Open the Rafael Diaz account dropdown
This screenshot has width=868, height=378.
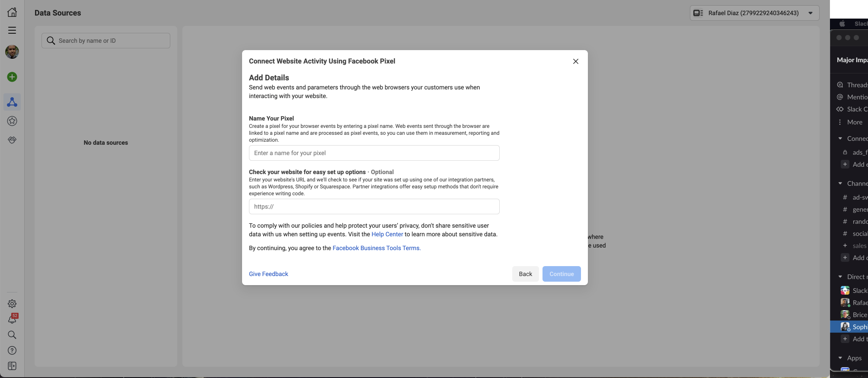[754, 13]
